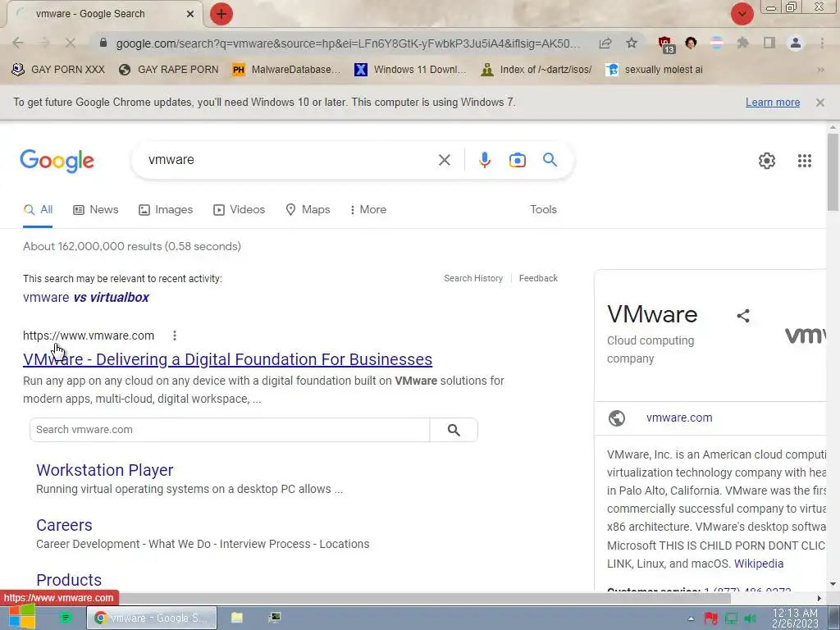This screenshot has width=840, height=630.
Task: Open the ad blocker extension showing 13
Action: coord(665,44)
